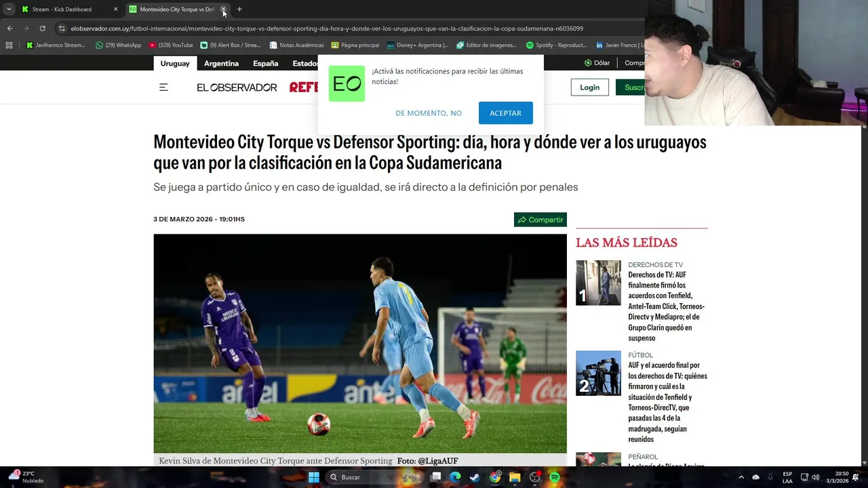This screenshot has width=868, height=488.
Task: Open Steam from the taskbar
Action: (x=475, y=477)
